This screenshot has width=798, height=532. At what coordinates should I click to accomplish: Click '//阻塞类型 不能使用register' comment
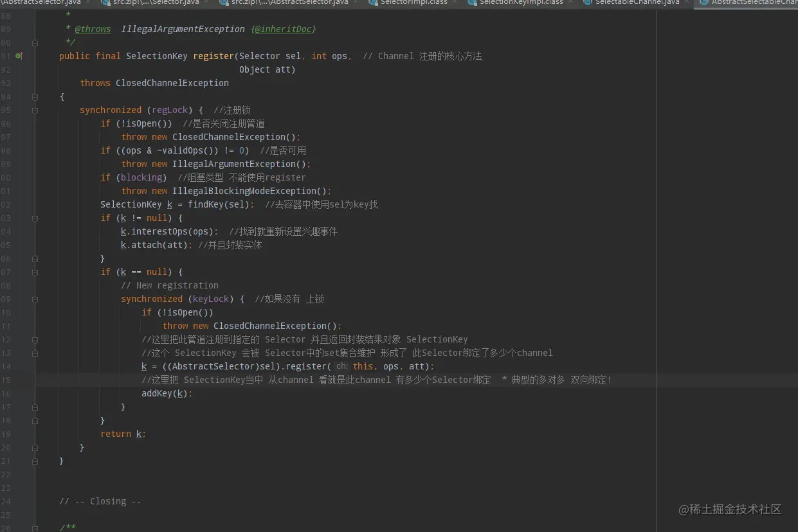tap(242, 177)
